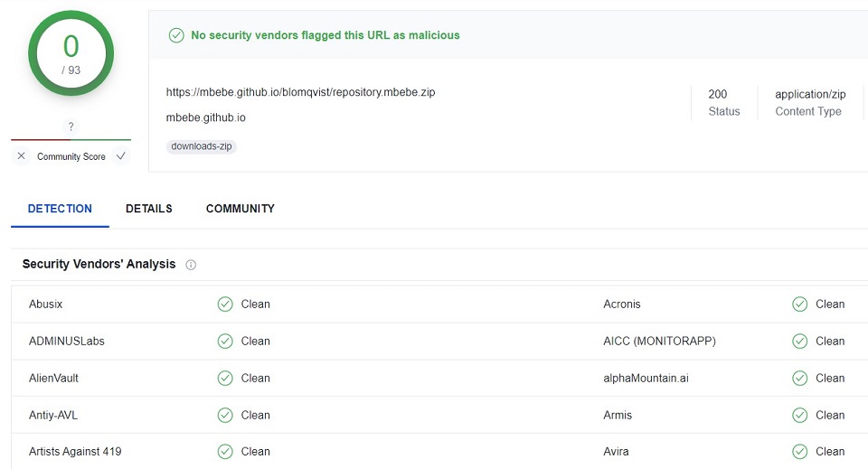The width and height of the screenshot is (868, 469).
Task: Click the Abusix vendor name
Action: tap(46, 305)
